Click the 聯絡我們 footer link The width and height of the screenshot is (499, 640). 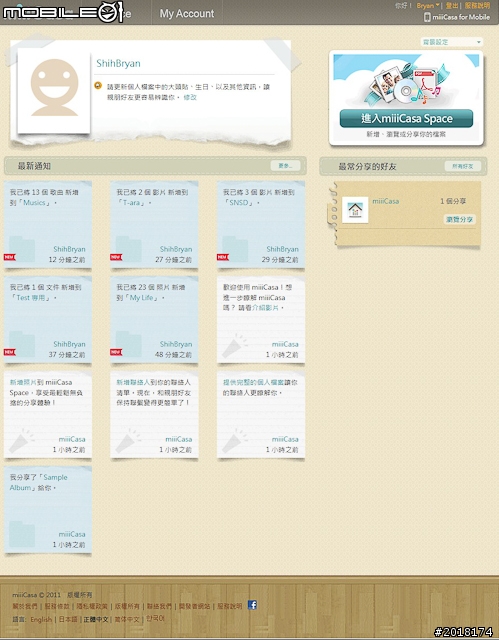click(x=159, y=607)
